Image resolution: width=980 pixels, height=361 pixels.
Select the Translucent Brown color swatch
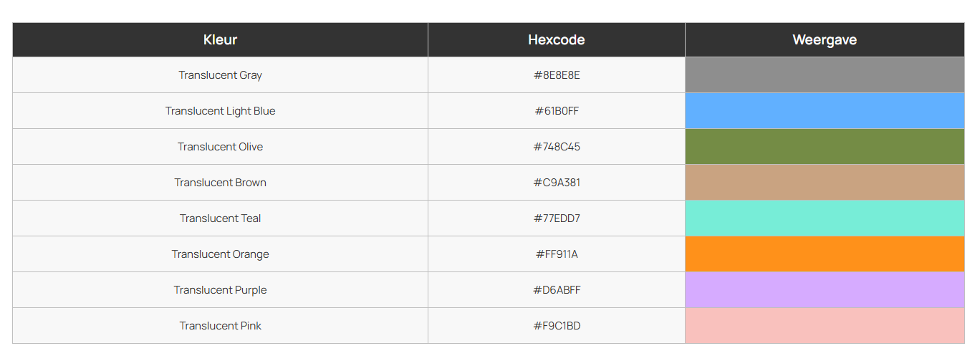(x=825, y=183)
